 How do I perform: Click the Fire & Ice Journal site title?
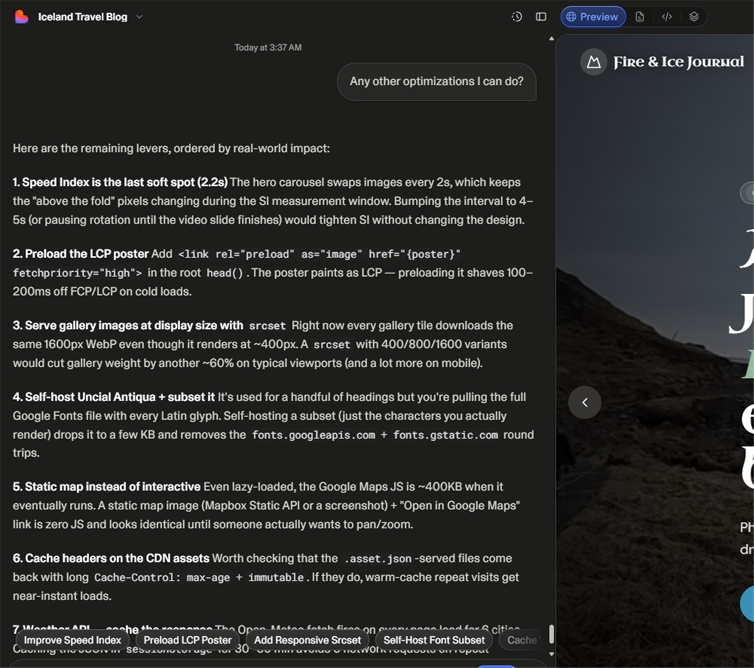click(x=679, y=62)
